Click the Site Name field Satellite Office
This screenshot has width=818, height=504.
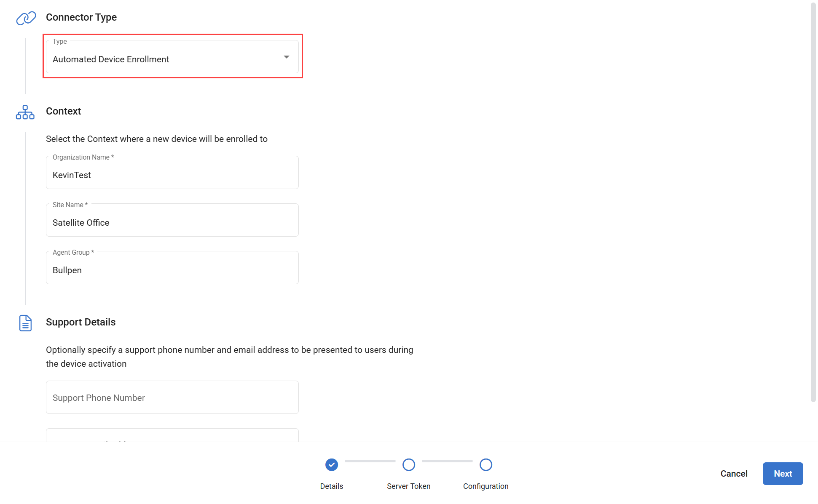click(x=172, y=222)
